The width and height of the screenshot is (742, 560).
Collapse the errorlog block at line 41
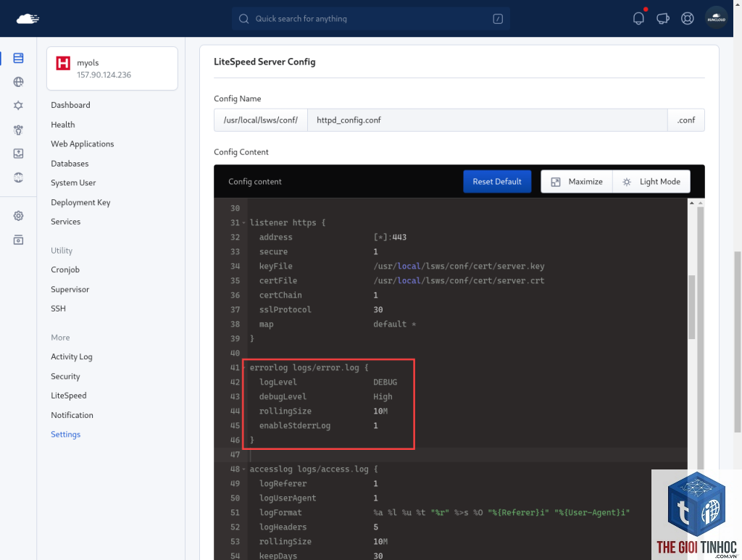244,367
